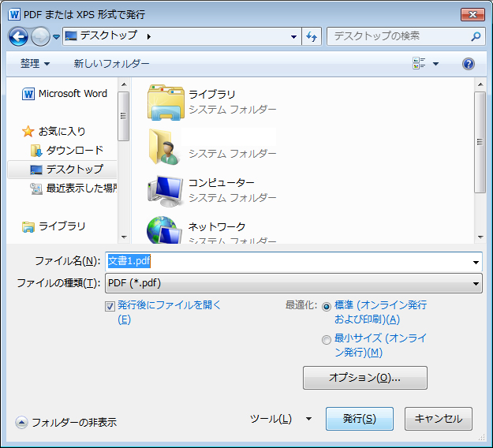Select 最小サイズ optimization radio button
Viewport: 493px width, 448px height.
pos(327,340)
